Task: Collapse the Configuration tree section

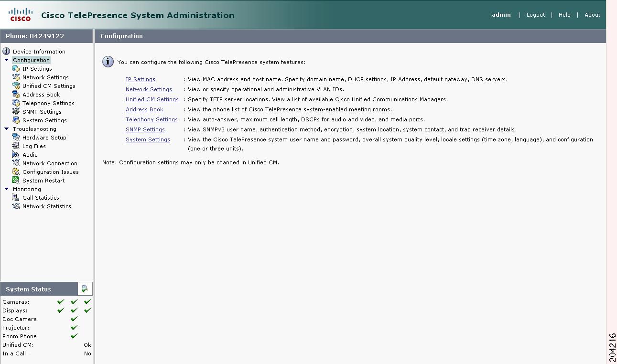Action: tap(6, 60)
